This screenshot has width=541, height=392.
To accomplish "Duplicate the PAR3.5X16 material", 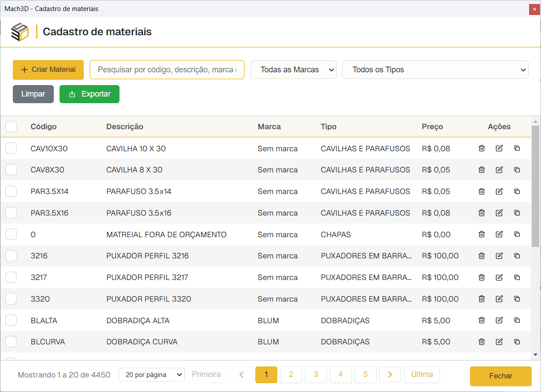I will point(517,213).
